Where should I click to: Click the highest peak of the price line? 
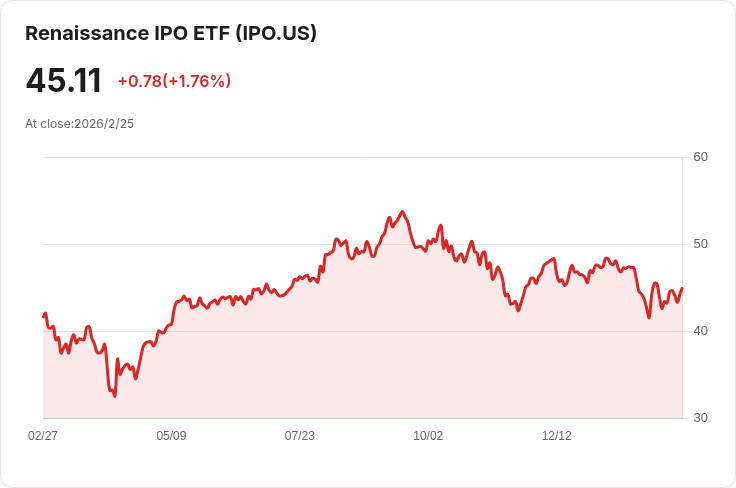(402, 212)
